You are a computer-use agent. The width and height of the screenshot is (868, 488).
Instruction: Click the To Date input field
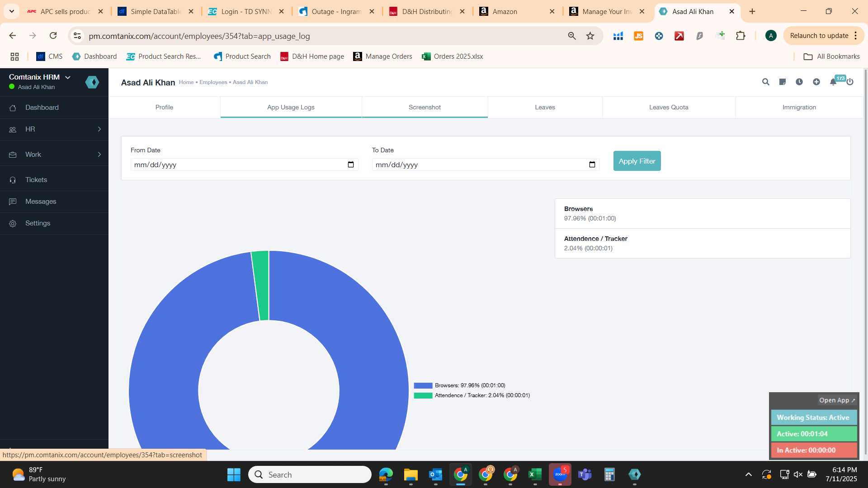[486, 164]
